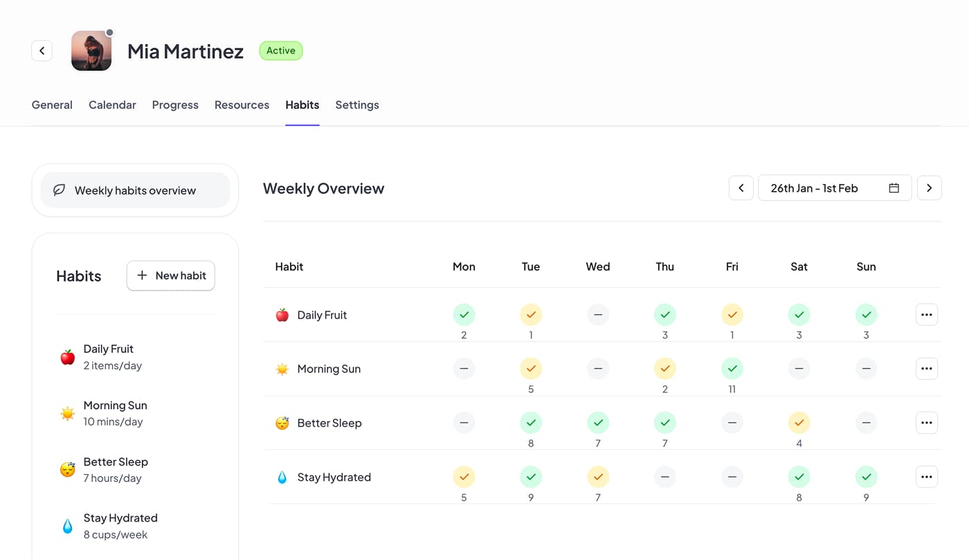Click the leaf icon in Weekly habits overview

coord(59,190)
